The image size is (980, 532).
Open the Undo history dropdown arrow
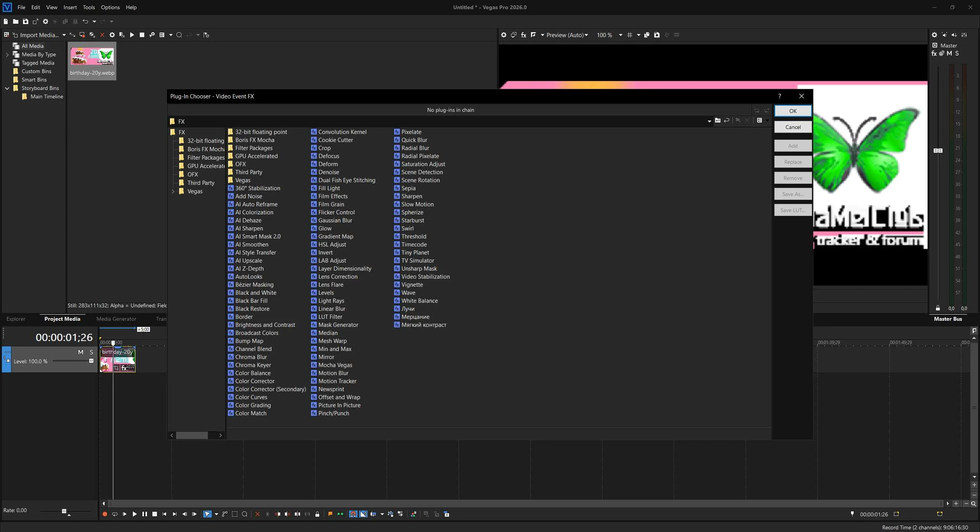[94, 21]
